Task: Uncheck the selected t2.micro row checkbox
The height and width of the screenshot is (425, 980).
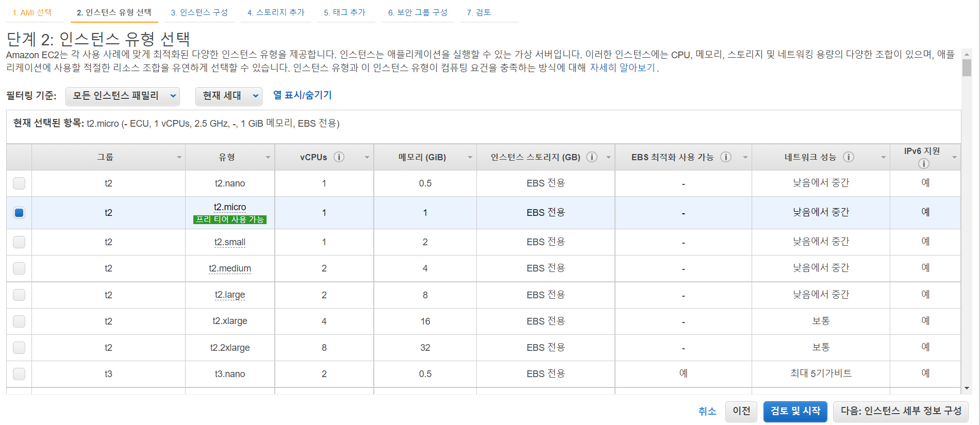Action: pyautogui.click(x=19, y=213)
